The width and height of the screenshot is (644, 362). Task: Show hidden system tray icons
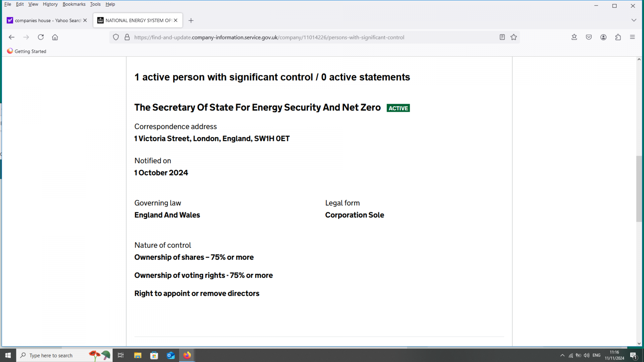tap(562, 356)
